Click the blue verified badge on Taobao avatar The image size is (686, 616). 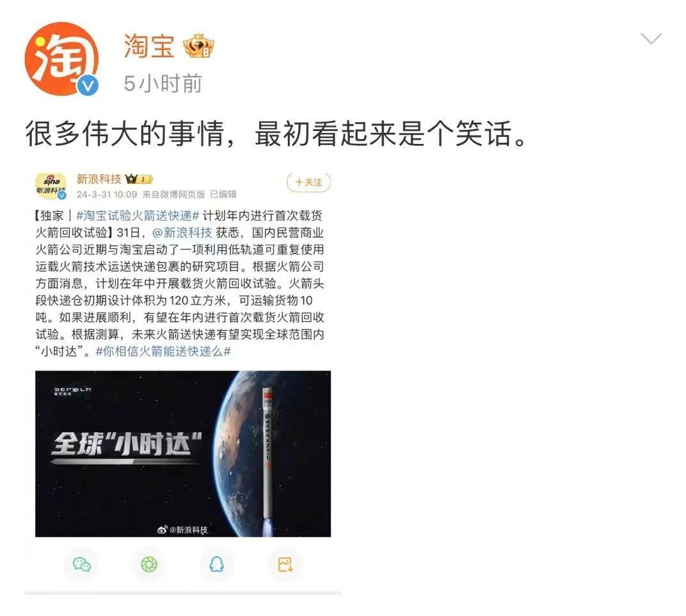(x=88, y=85)
